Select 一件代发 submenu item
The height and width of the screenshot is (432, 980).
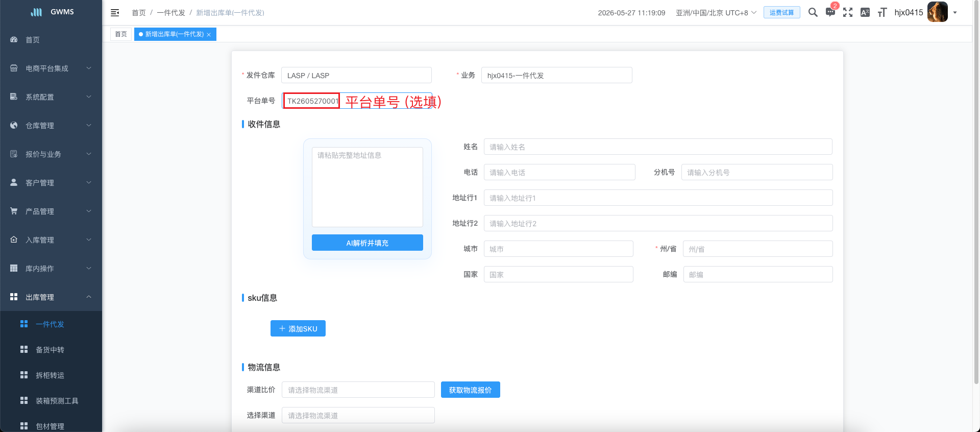coord(51,324)
